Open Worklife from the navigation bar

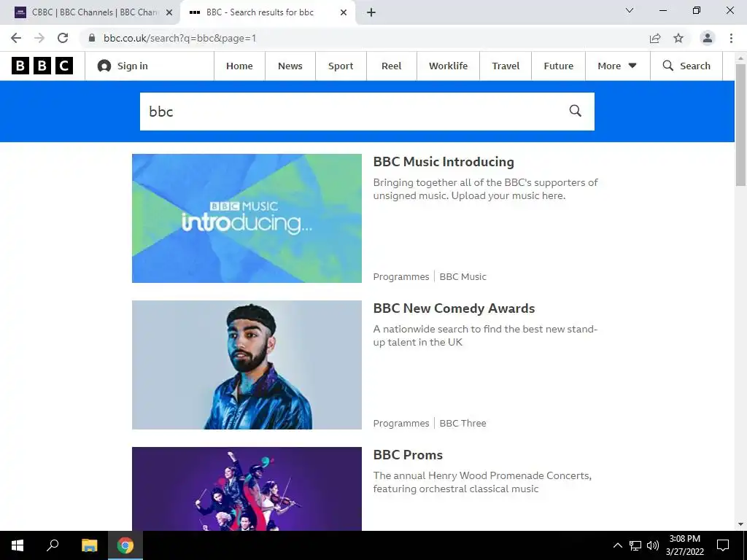449,66
